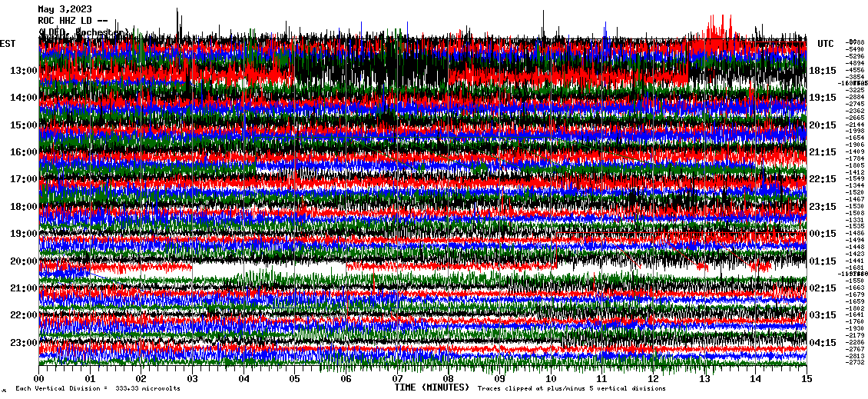Click minute 05 on the time axis
This screenshot has width=868, height=399.
tap(295, 379)
